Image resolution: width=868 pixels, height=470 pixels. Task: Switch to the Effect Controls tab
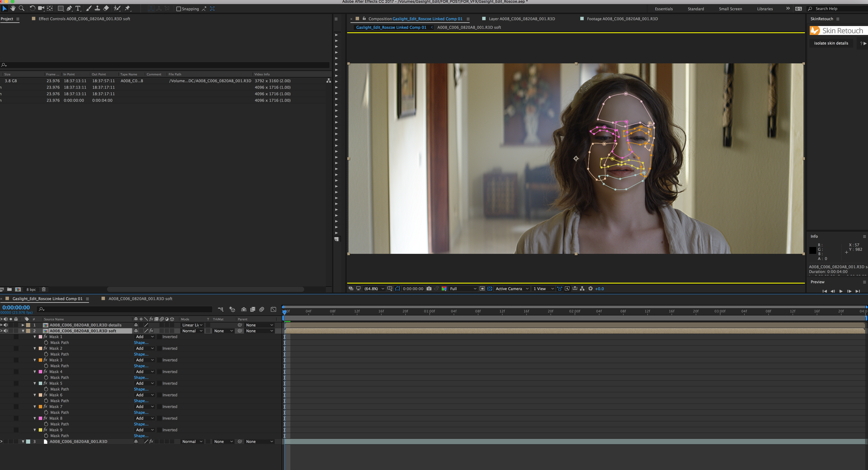tap(84, 19)
